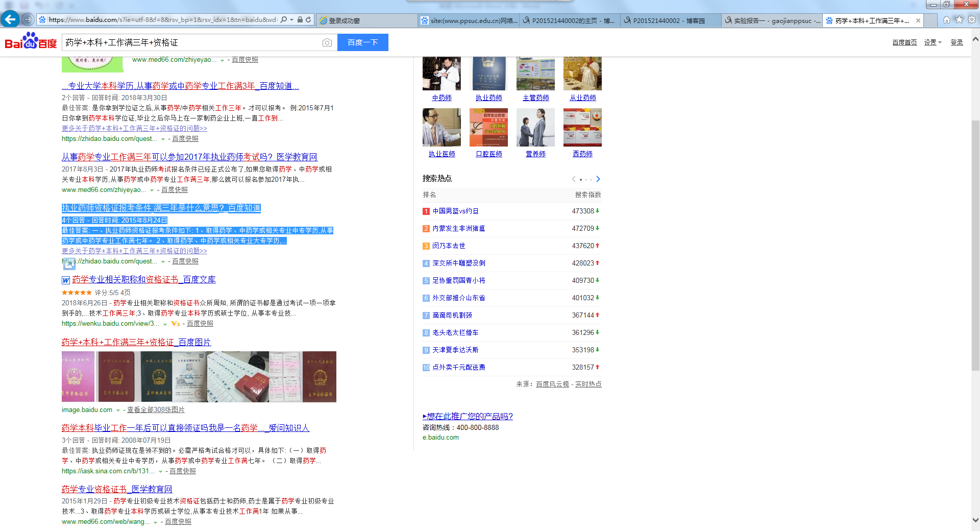Expand the arrow beside wenku.baidu.com URL

coord(165,324)
